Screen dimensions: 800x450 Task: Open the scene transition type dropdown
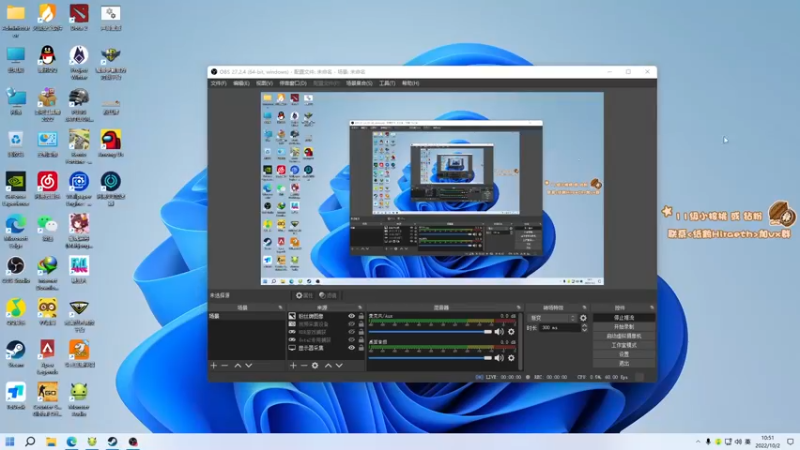click(x=552, y=318)
